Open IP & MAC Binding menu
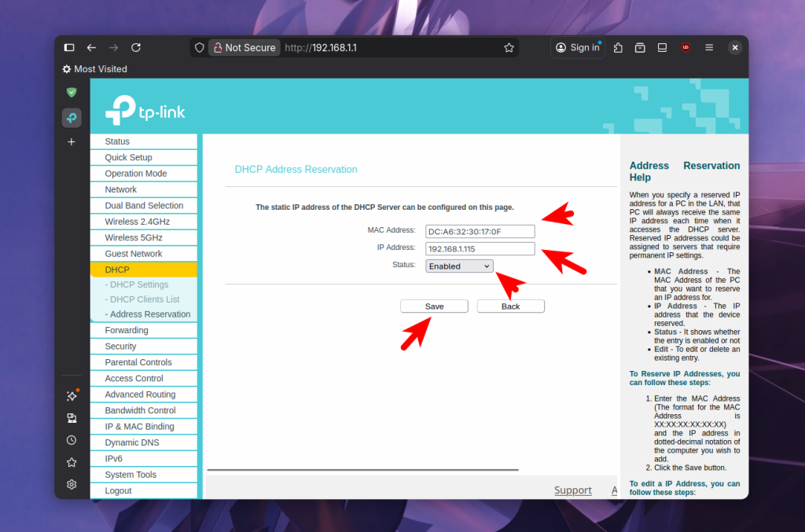The height and width of the screenshot is (532, 805). 139,427
